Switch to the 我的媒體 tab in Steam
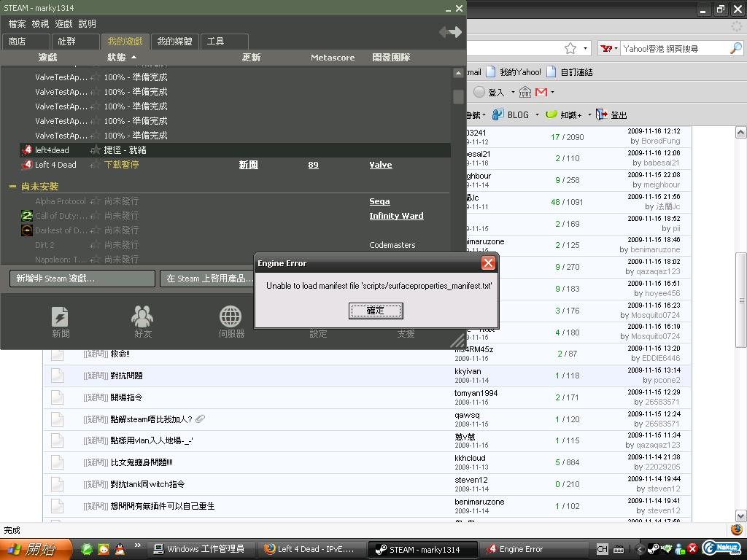747x560 pixels. [174, 42]
